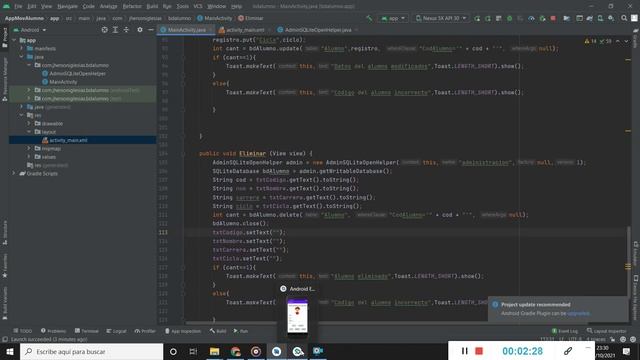Click Expand All icon in Project panel
640x360 pixels.
pos(116,30)
